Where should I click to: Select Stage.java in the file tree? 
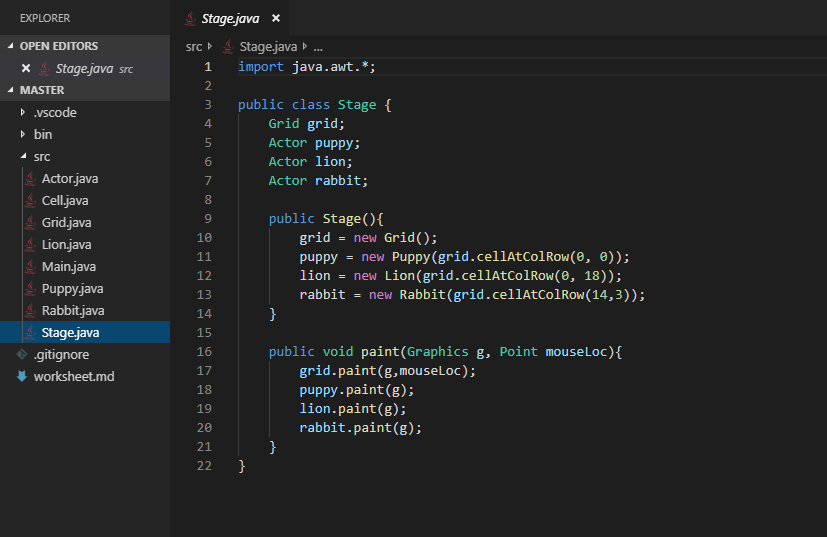(x=85, y=332)
